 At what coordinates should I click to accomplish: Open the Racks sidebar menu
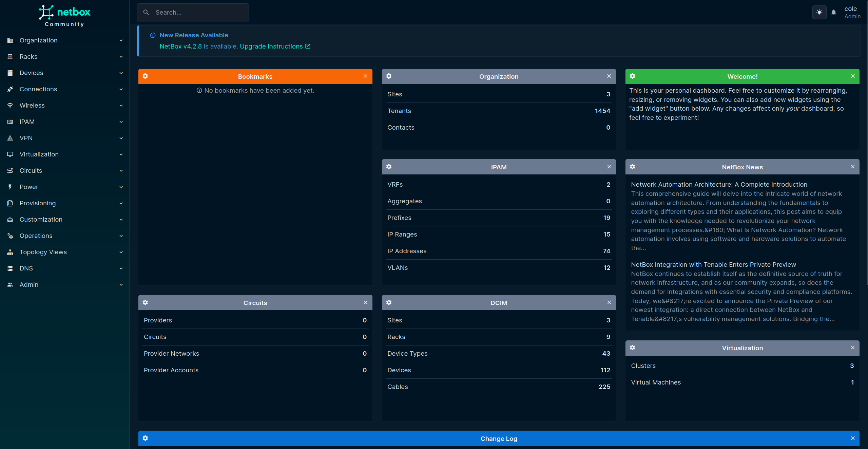point(64,57)
